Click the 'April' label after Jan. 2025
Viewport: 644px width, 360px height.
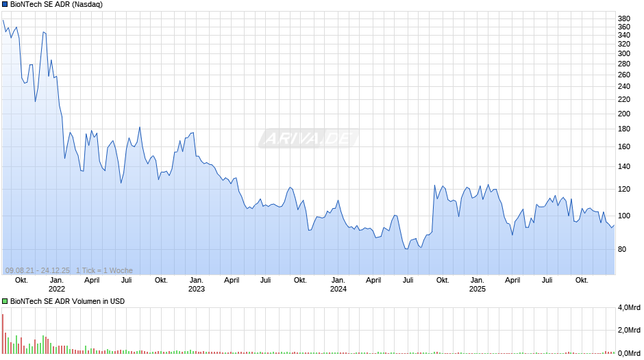pyautogui.click(x=512, y=281)
